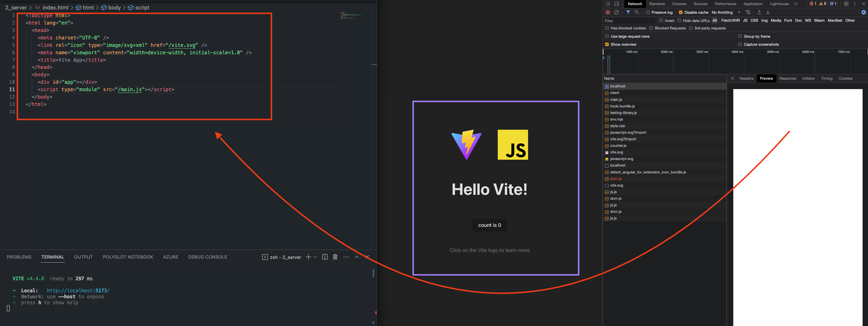Toggle device toolbar icon
This screenshot has height=326, width=868.
[x=617, y=4]
